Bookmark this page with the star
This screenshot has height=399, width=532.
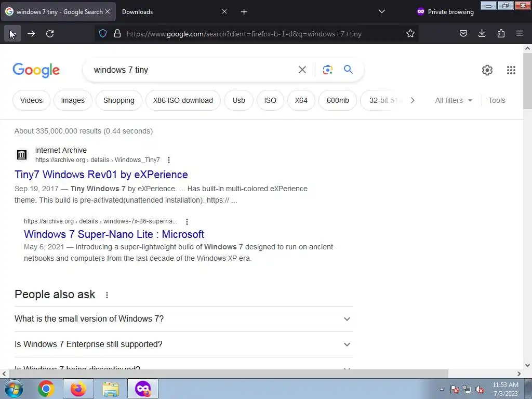coord(410,34)
